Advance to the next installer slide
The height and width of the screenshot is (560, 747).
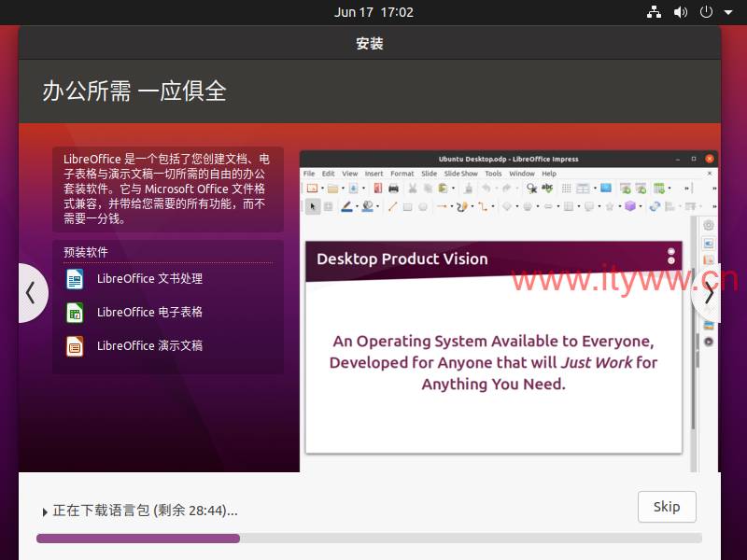tap(708, 293)
